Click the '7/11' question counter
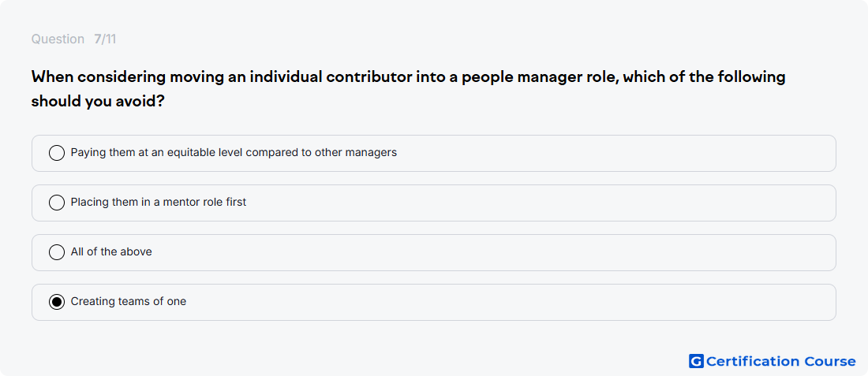Viewport: 868px width, 376px height. coord(105,39)
